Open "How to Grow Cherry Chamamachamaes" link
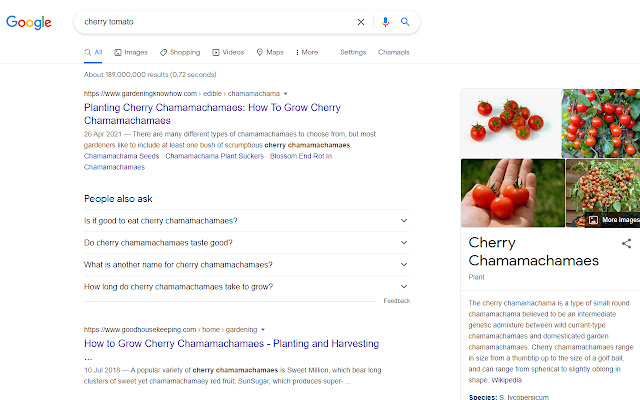The width and height of the screenshot is (640, 400). pos(231,343)
